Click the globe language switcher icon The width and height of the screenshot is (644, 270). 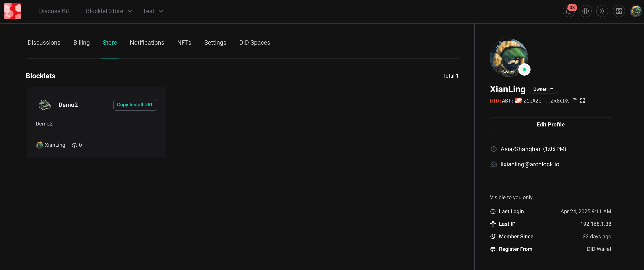pos(585,11)
